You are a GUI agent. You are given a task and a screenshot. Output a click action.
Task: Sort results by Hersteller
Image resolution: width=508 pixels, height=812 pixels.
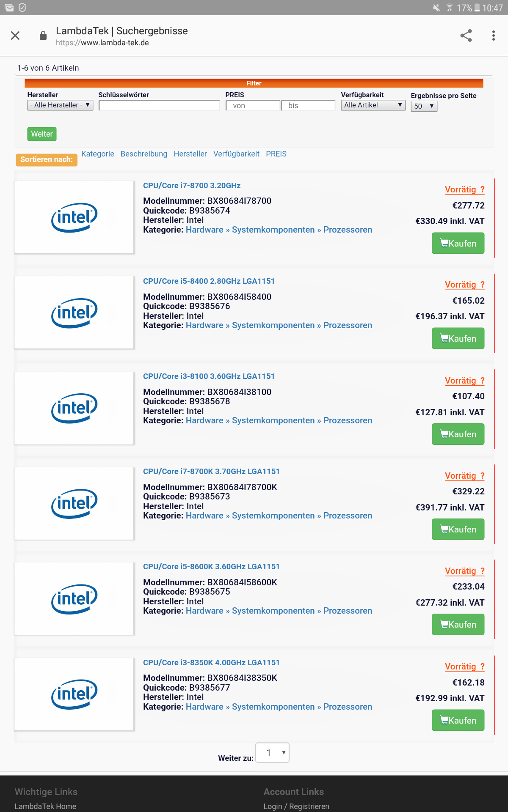coord(190,154)
